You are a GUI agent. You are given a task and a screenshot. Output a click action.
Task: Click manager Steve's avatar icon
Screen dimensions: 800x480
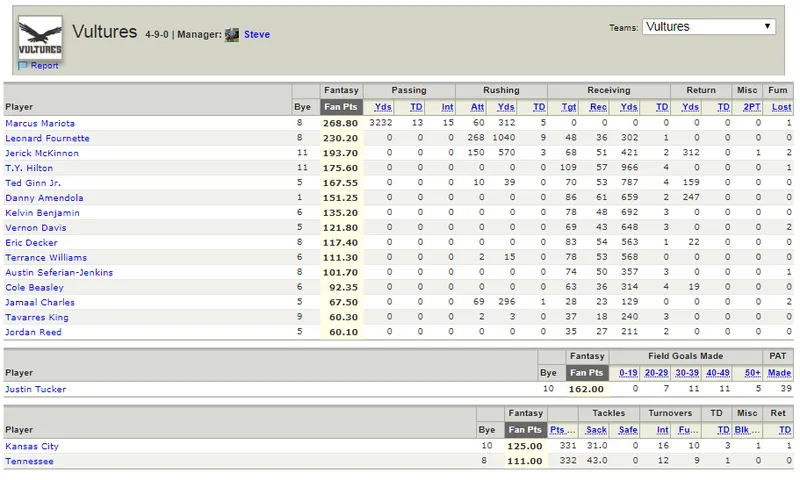coord(232,35)
